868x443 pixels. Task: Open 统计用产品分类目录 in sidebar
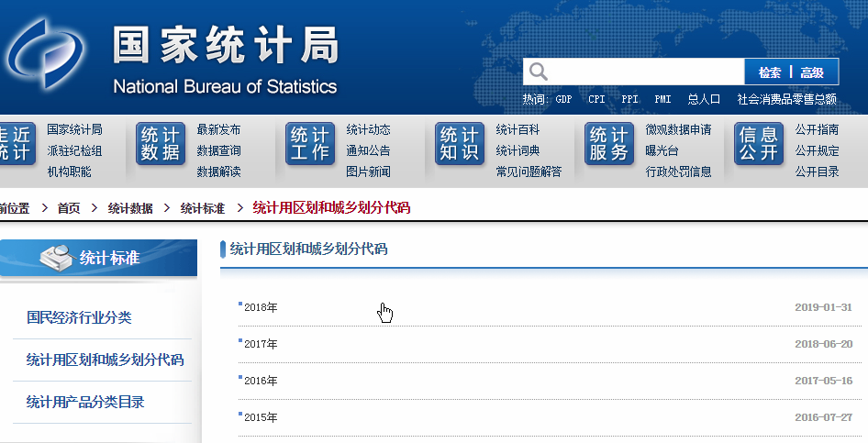pos(85,402)
